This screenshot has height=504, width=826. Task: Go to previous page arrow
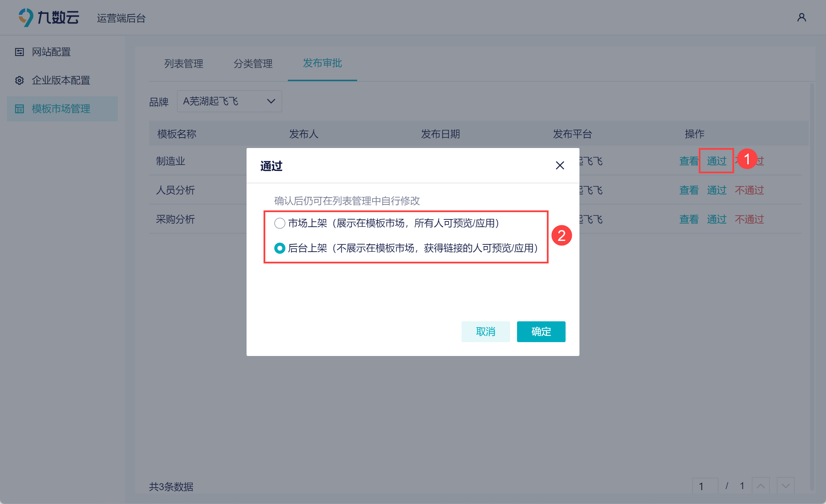pos(761,486)
